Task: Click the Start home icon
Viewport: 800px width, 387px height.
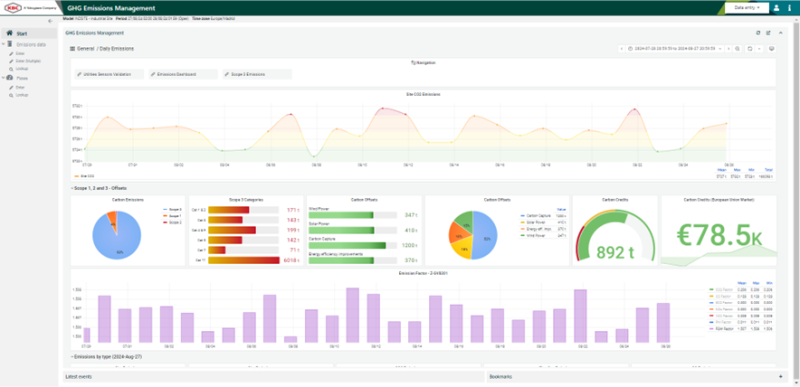Action: click(x=9, y=33)
